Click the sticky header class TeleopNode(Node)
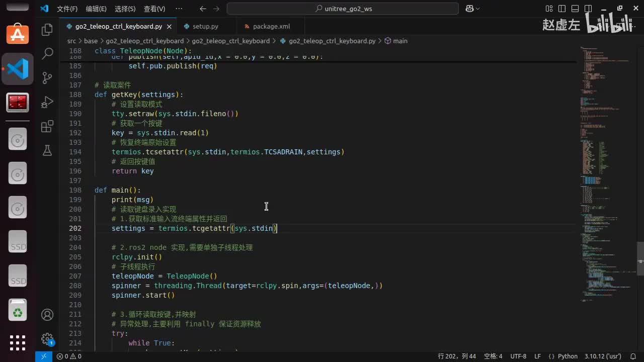Screen dimensions: 644x362 [x=143, y=51]
